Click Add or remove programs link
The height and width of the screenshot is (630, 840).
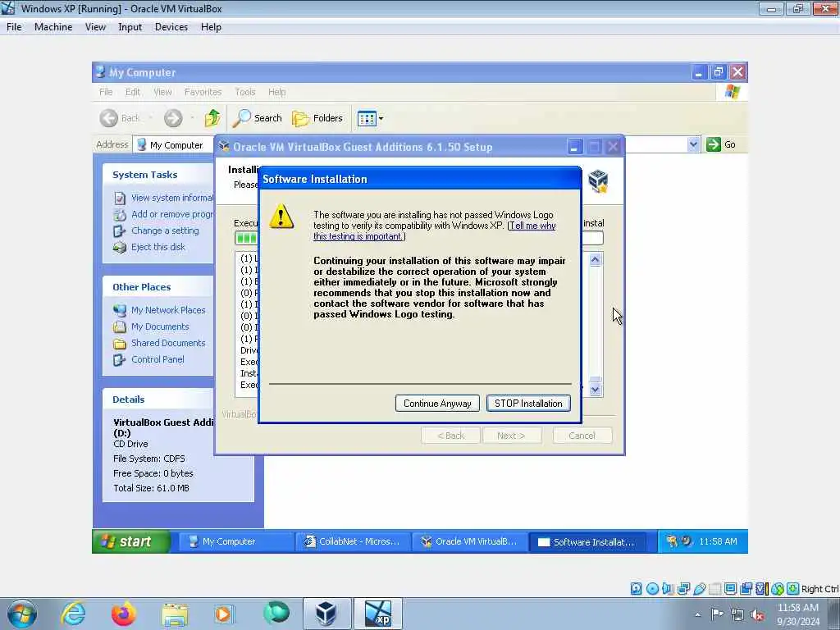coord(172,214)
